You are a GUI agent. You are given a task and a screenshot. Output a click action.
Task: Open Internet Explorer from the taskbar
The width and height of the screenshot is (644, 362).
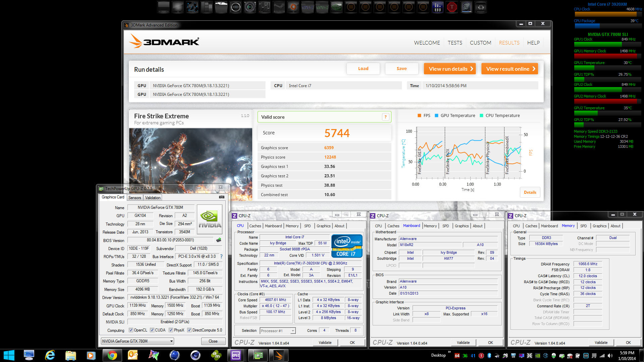[50, 355]
